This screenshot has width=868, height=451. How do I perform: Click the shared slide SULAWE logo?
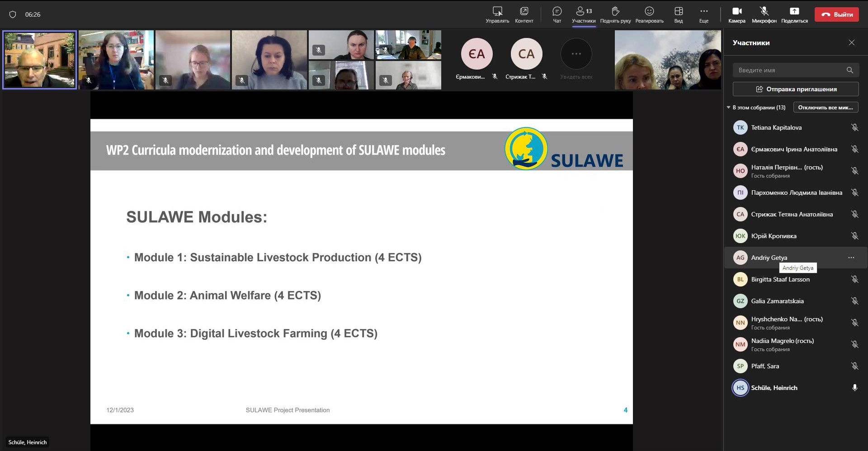[x=564, y=149]
